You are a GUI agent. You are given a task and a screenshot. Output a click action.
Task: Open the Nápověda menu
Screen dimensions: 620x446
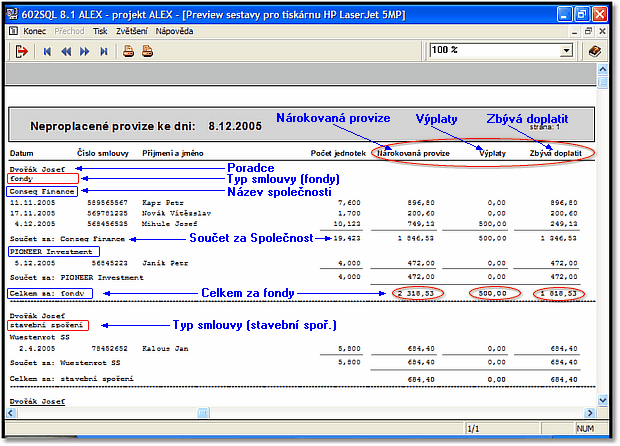174,31
